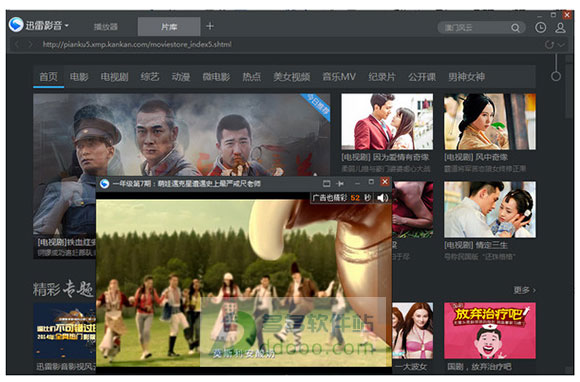The height and width of the screenshot is (382, 580).
Task: Select the 纪录片 navigation item
Action: 382,77
